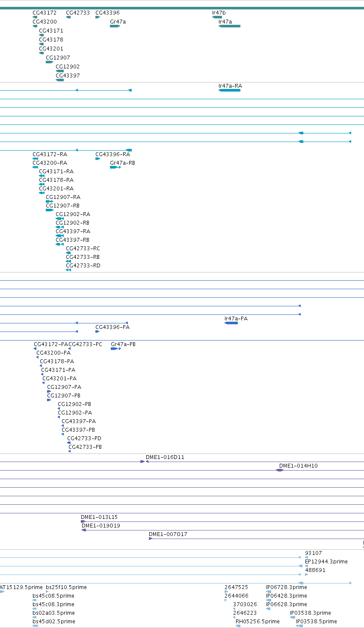Screen dimensions: 364x628
Task: Select the CG42733-PD protein label
Action: (x=84, y=438)
